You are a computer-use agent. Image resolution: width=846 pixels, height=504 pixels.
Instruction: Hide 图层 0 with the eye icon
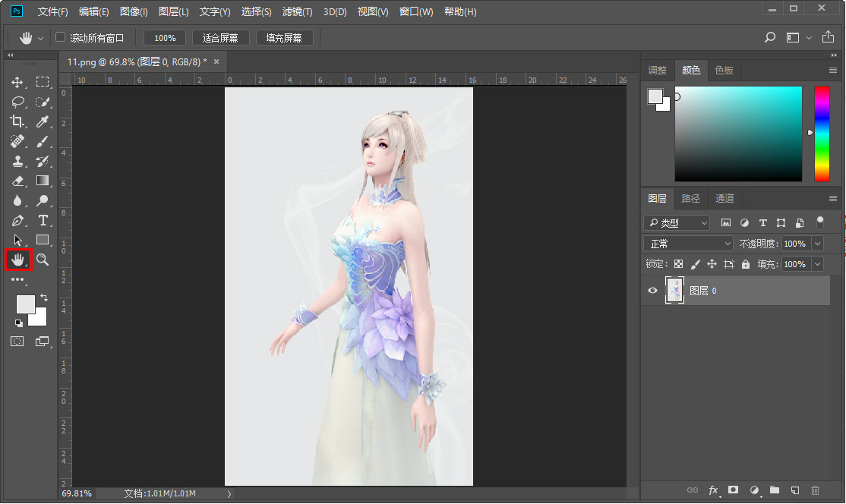(x=653, y=291)
